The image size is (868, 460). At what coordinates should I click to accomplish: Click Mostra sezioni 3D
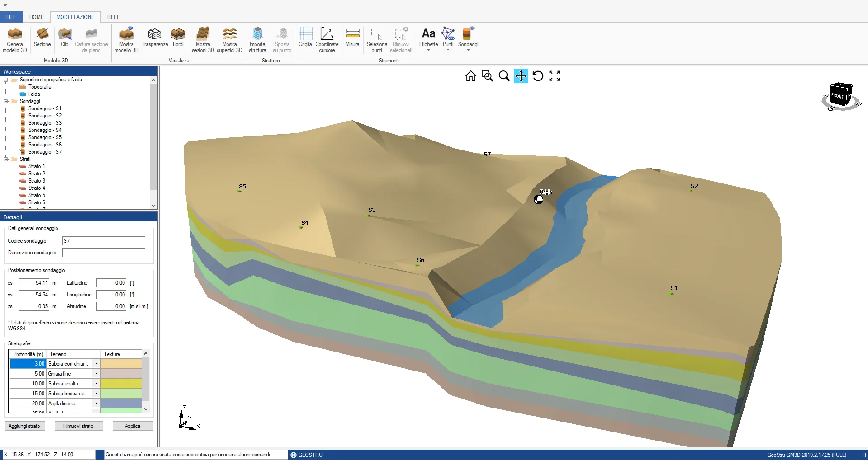(x=203, y=40)
